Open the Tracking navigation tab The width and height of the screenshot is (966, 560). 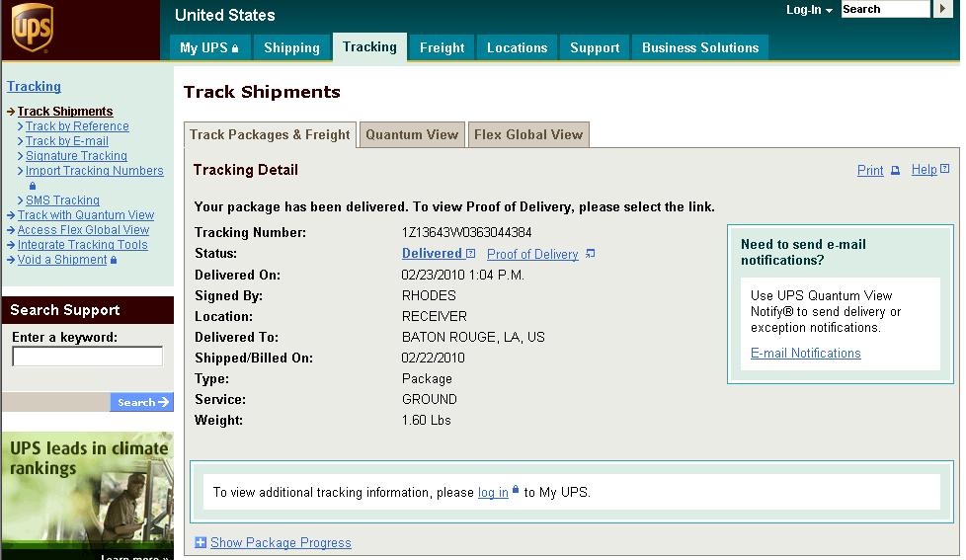pos(369,46)
